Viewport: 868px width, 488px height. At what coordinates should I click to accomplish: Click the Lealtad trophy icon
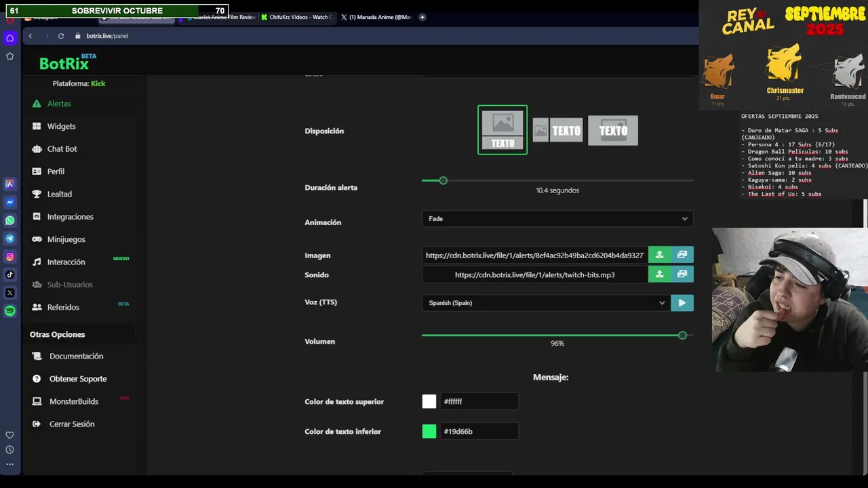(37, 194)
